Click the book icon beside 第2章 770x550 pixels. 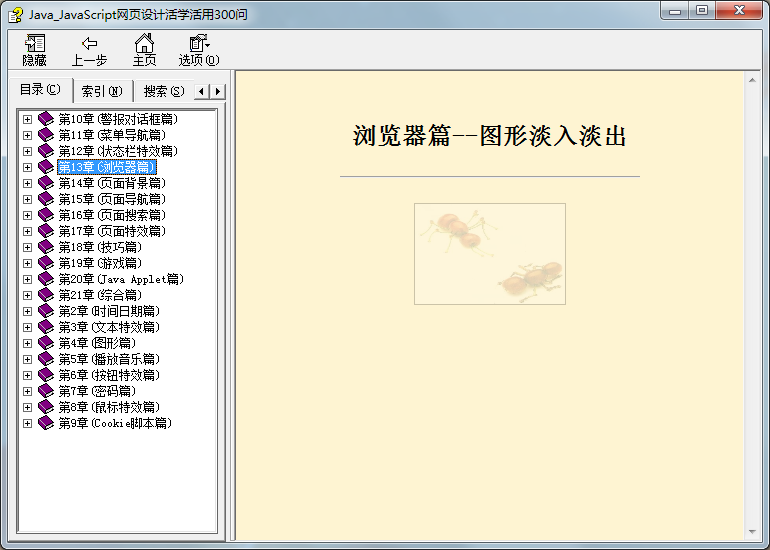click(x=46, y=311)
